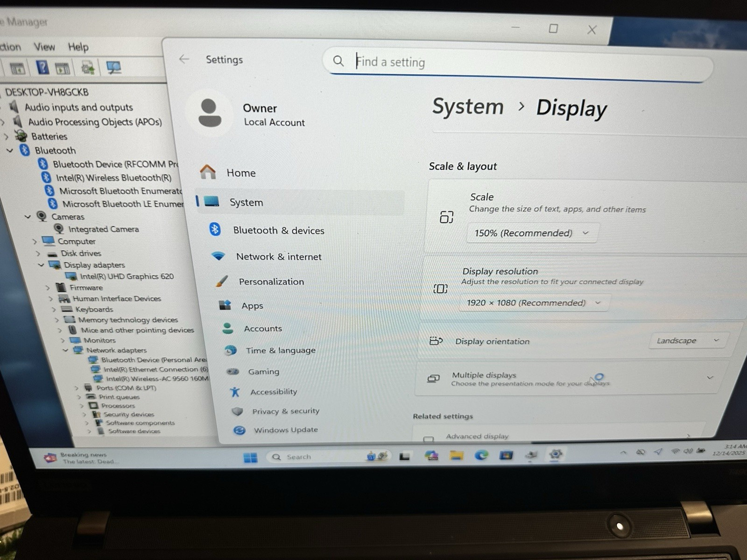Select Memory technology devices category
The image size is (747, 560).
pos(128,320)
